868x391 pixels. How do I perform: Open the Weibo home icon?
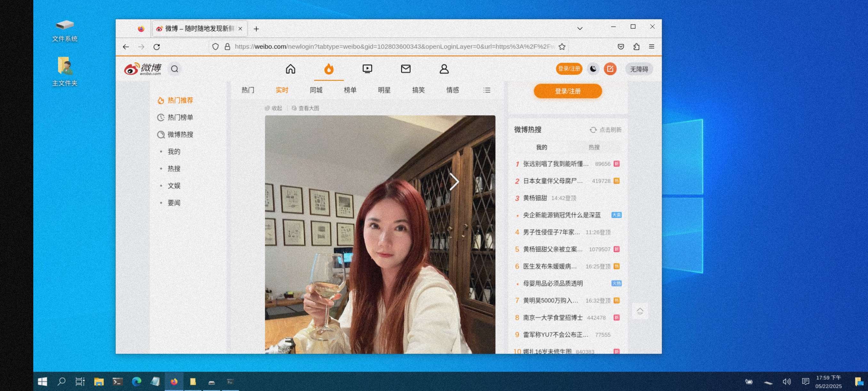click(x=291, y=69)
